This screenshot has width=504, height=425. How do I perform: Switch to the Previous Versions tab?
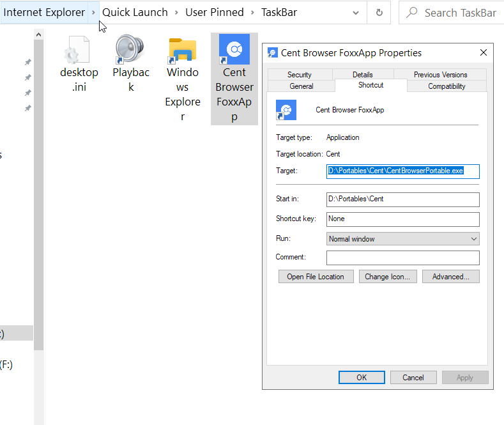[x=440, y=75]
